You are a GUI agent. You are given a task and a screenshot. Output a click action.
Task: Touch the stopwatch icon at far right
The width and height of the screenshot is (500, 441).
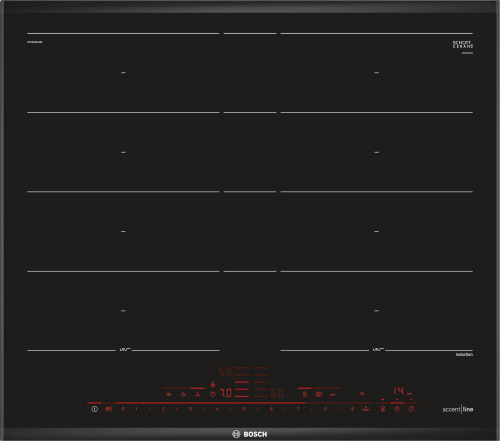[x=411, y=409]
